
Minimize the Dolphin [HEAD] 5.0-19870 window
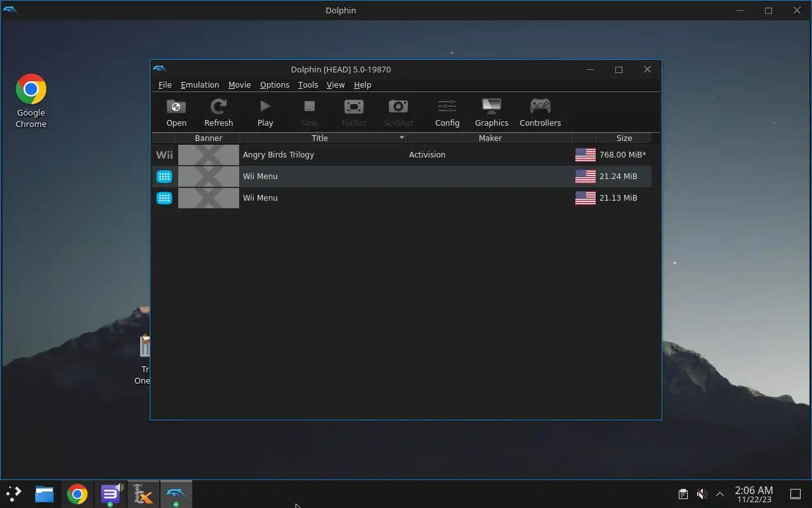[x=590, y=69]
